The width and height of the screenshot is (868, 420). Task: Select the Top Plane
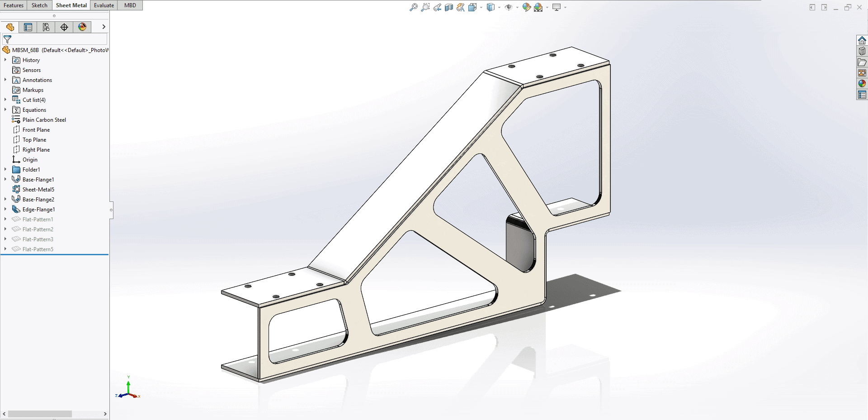point(29,140)
